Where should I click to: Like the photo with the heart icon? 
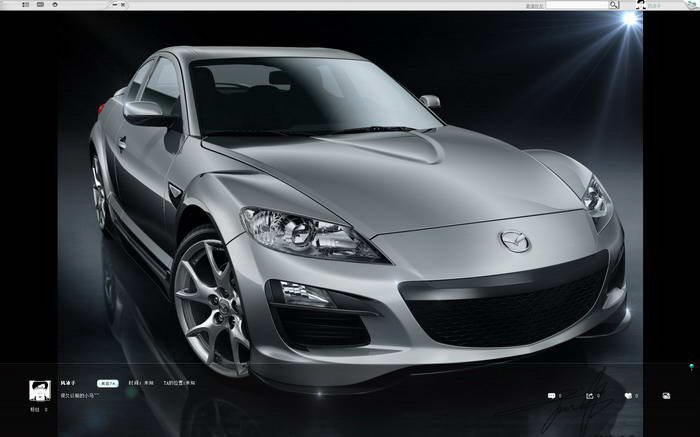click(x=628, y=396)
